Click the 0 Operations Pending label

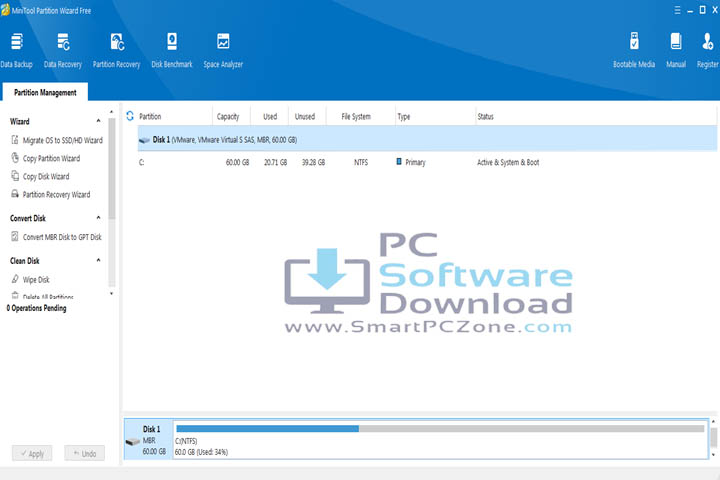pos(36,308)
